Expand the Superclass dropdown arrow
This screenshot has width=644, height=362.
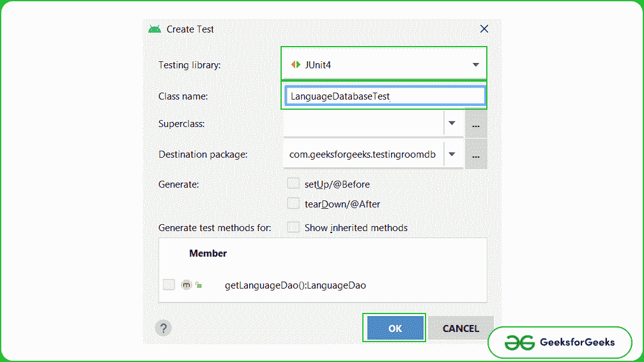coord(452,123)
